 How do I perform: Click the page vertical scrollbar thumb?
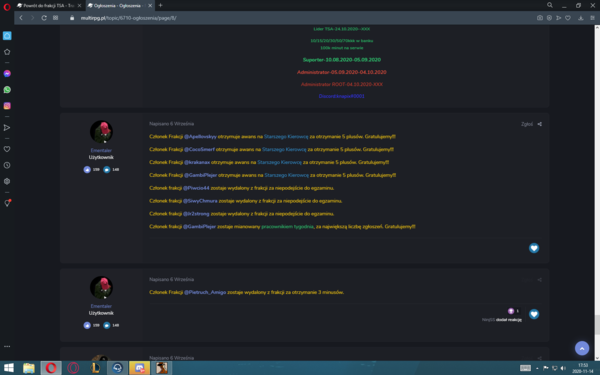597,325
